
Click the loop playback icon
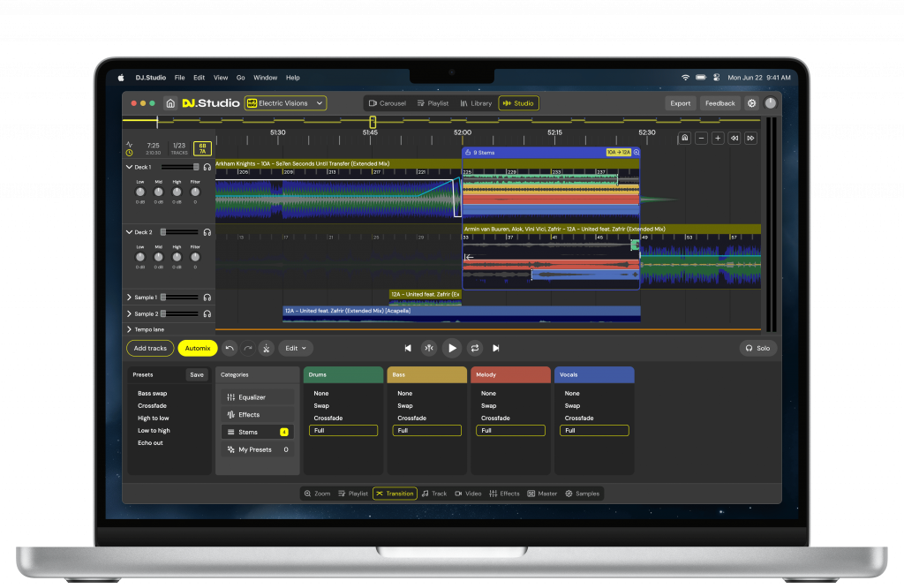click(x=475, y=349)
